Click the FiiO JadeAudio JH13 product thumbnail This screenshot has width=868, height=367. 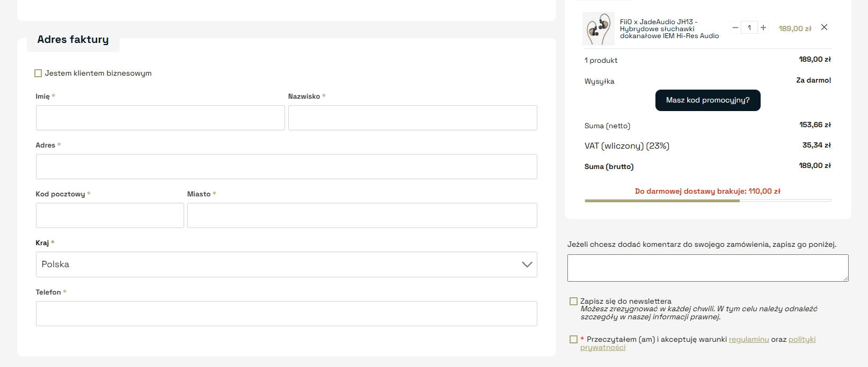(x=598, y=29)
